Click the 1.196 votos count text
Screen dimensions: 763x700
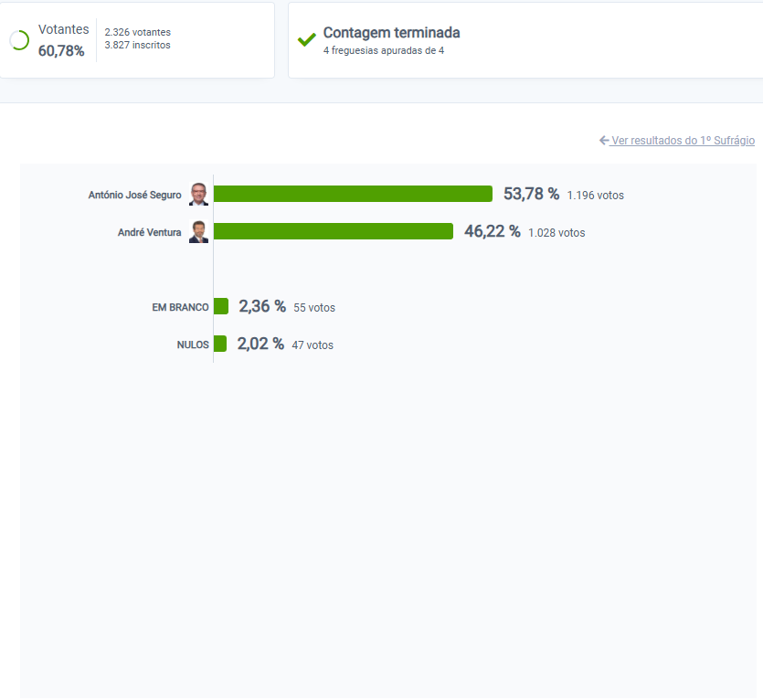[x=596, y=196]
